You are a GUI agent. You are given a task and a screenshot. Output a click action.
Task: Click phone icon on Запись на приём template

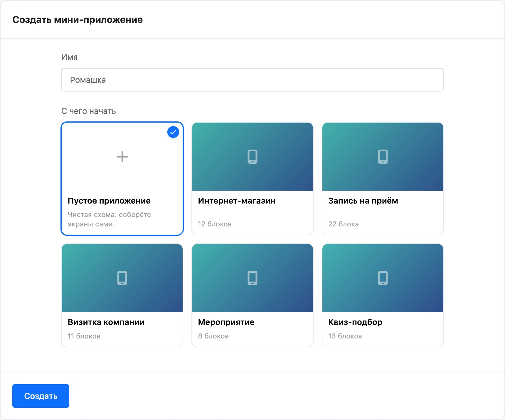click(x=383, y=157)
